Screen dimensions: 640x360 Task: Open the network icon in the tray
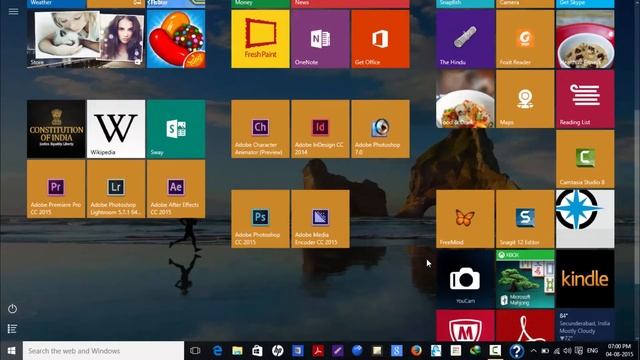tap(556, 351)
